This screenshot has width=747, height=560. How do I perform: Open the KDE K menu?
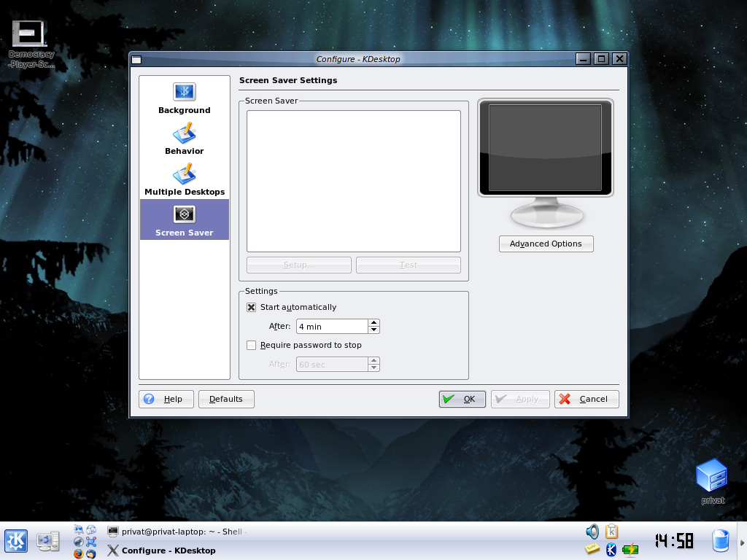tap(16, 540)
